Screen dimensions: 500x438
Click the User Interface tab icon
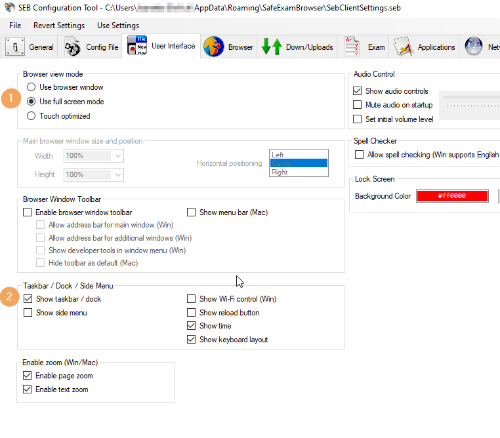[x=137, y=45]
